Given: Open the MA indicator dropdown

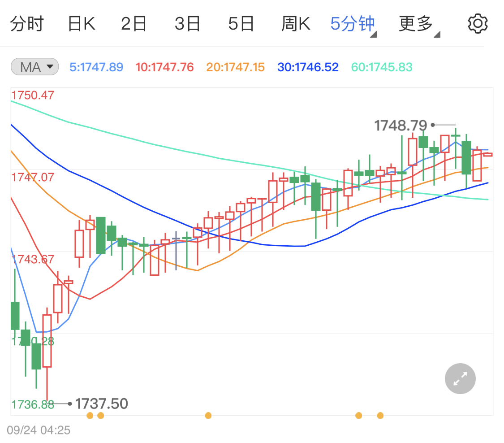Looking at the screenshot, I should click(34, 66).
